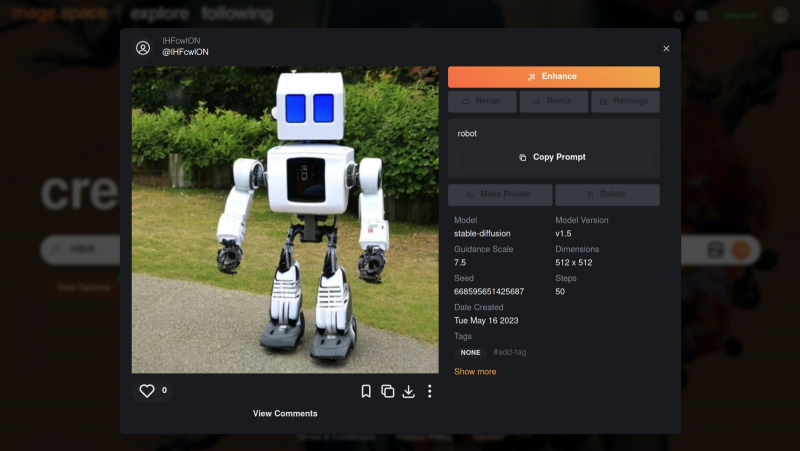Delete this image with the trash button
Viewport: 800px width, 451px height.
[x=607, y=195]
